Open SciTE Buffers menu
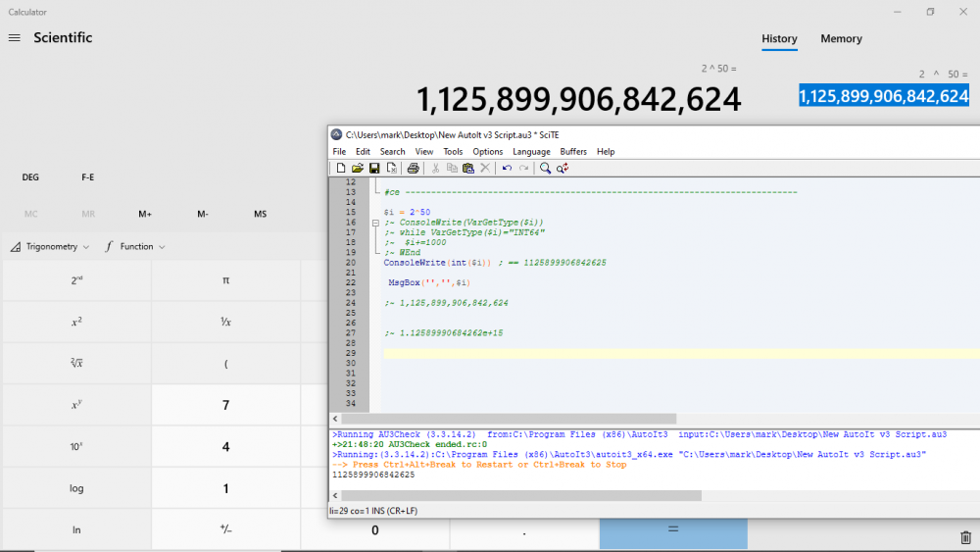The image size is (980, 552). pos(573,152)
